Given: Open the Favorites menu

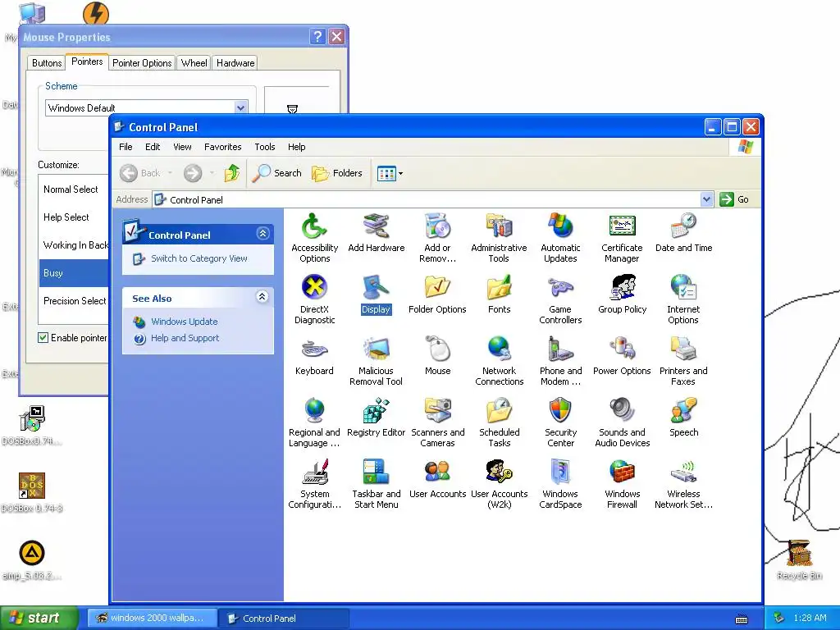Looking at the screenshot, I should (x=222, y=147).
